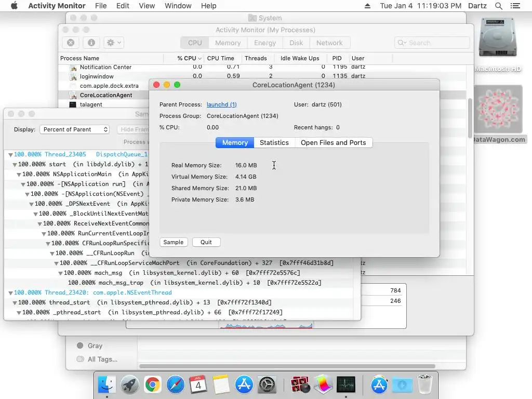Screen dimensions: 532x399
Task: Switch to Memory tab in inspector
Action: click(235, 142)
